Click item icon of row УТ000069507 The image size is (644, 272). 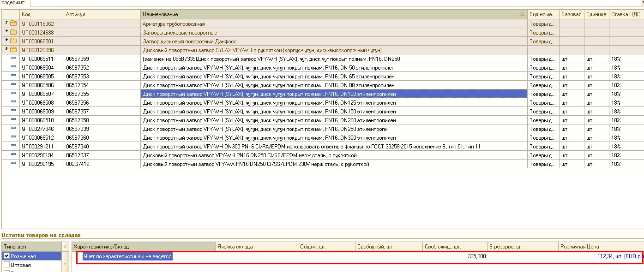[13, 94]
